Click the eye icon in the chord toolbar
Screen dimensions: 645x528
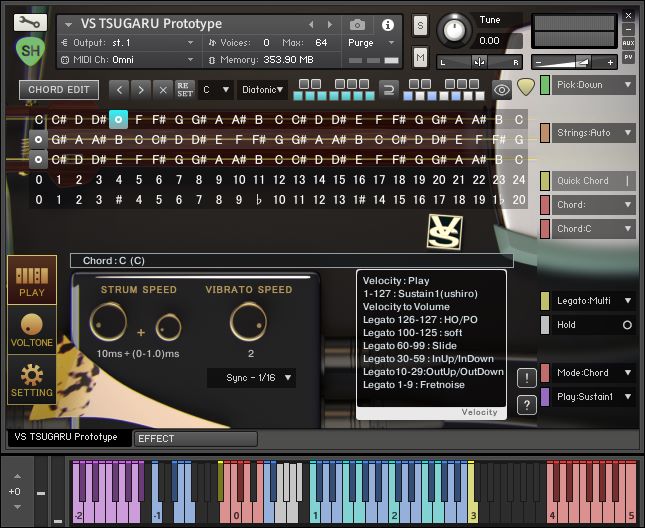pyautogui.click(x=500, y=90)
